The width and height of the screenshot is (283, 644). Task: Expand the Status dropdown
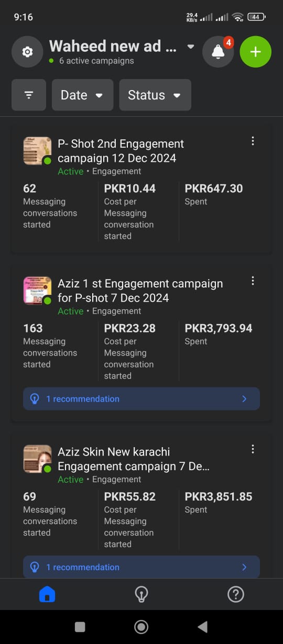(155, 95)
